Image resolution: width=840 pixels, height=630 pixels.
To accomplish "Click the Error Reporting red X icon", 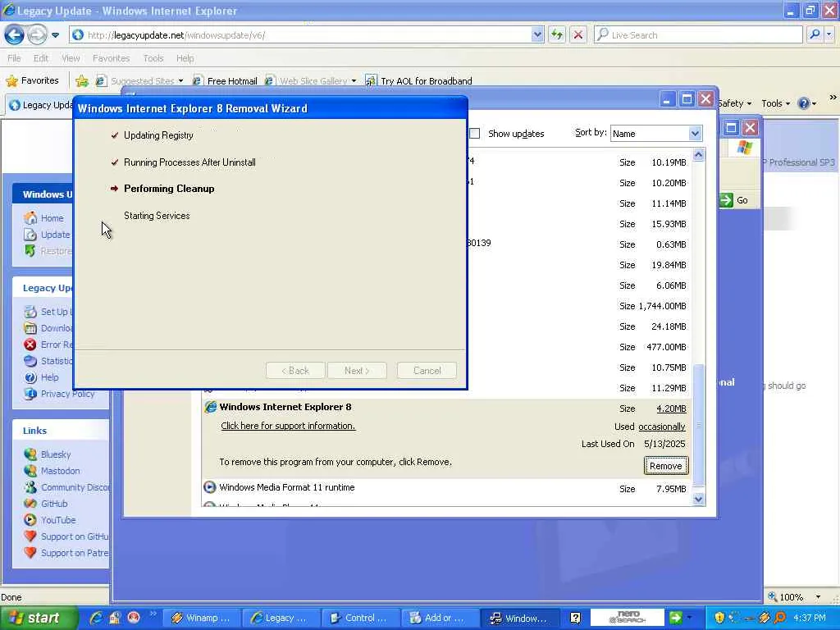I will tap(30, 345).
